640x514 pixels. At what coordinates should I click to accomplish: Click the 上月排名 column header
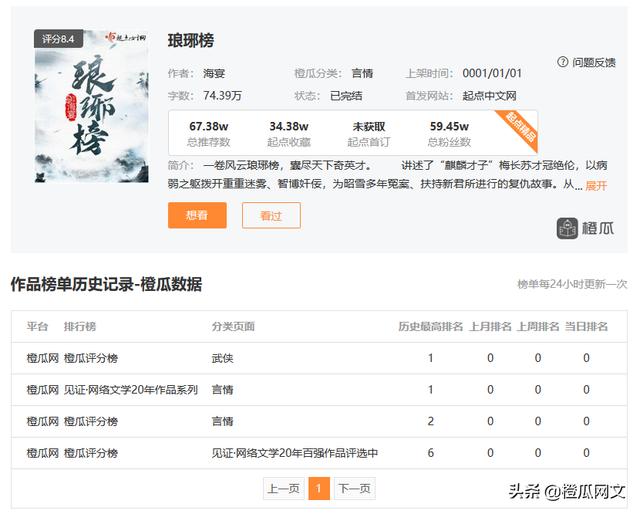[x=490, y=327]
